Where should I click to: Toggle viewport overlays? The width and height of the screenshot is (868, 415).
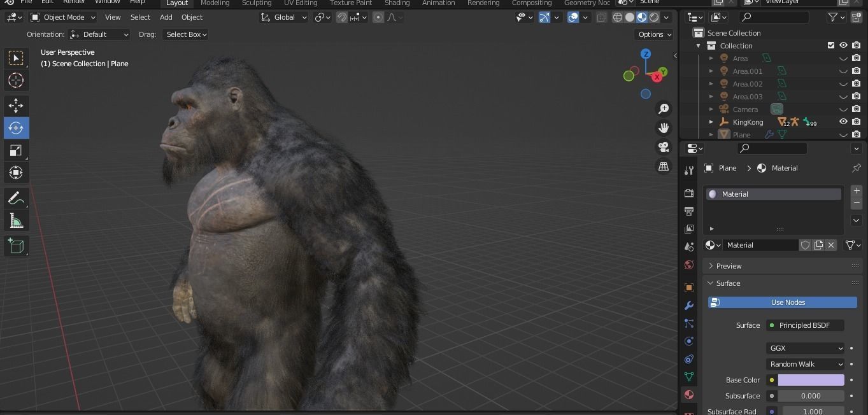pos(573,17)
